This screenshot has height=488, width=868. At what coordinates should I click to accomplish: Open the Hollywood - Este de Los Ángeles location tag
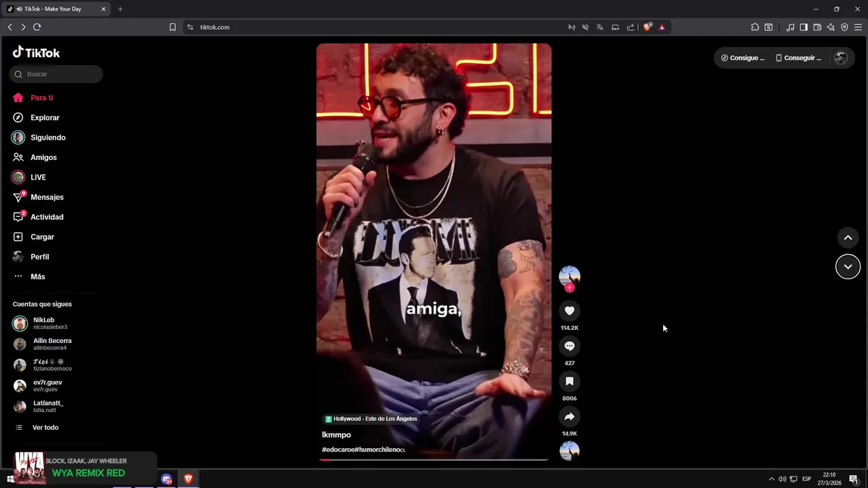(371, 419)
